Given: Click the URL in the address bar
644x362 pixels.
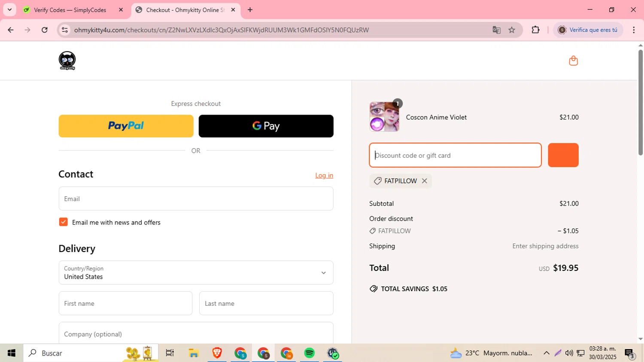Looking at the screenshot, I should [x=222, y=30].
